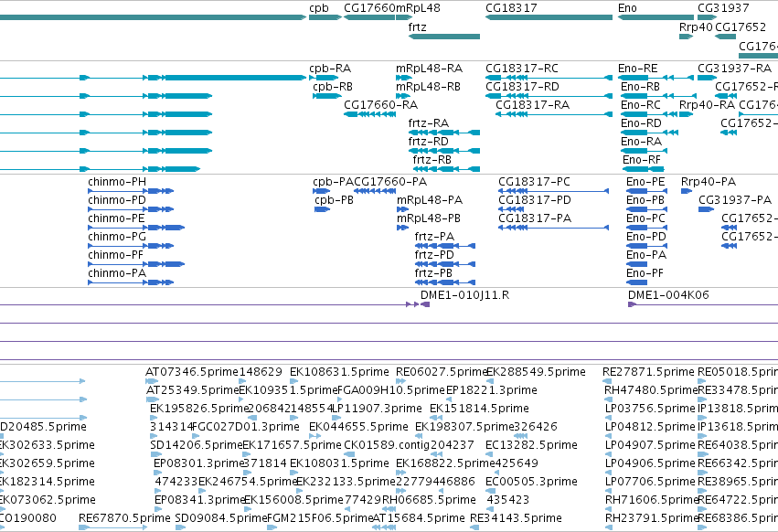Click the Eno-PF protein label
778x532 pixels.
click(x=645, y=273)
